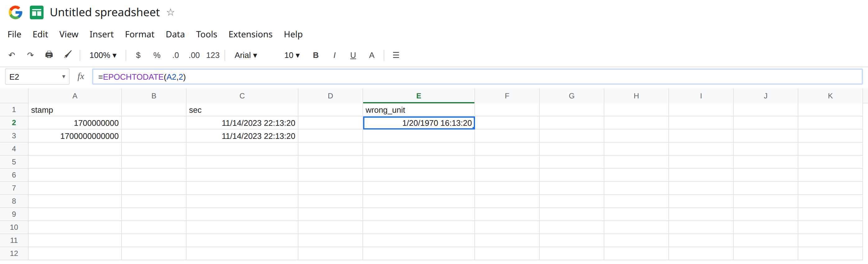
Task: Open the font size 10 dropdown
Action: tap(292, 55)
